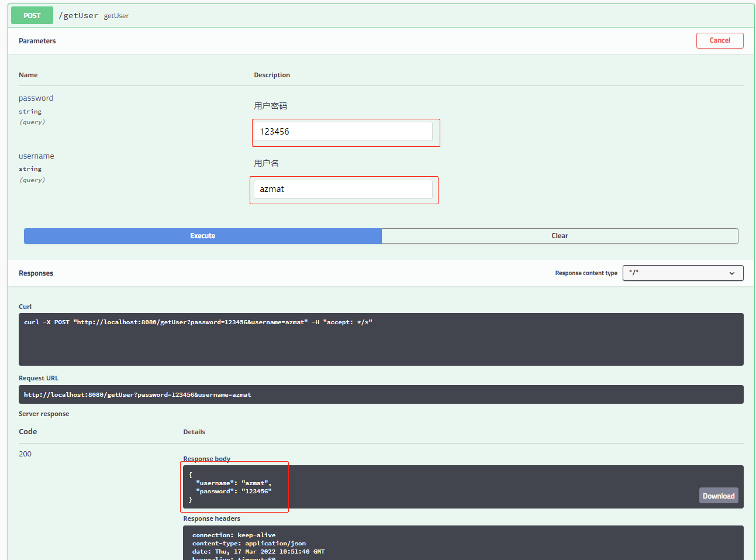Click the Response headers label
The width and height of the screenshot is (756, 560).
click(x=212, y=518)
